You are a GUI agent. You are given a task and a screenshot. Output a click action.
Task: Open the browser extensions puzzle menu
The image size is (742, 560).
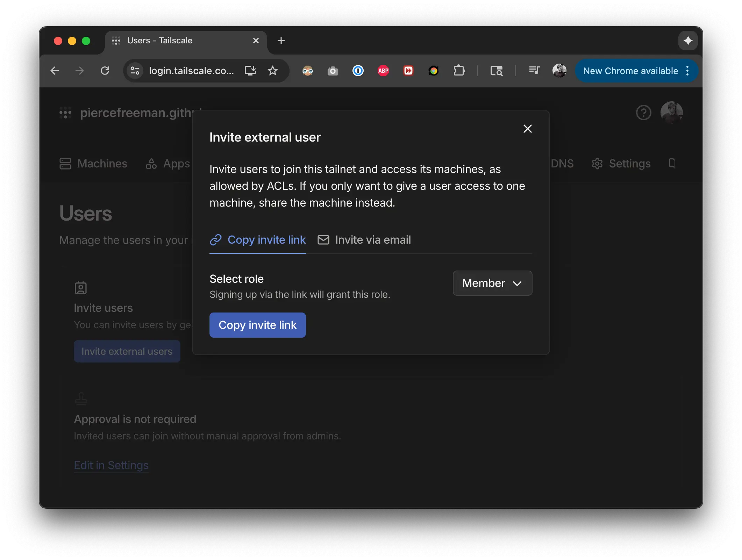point(459,71)
